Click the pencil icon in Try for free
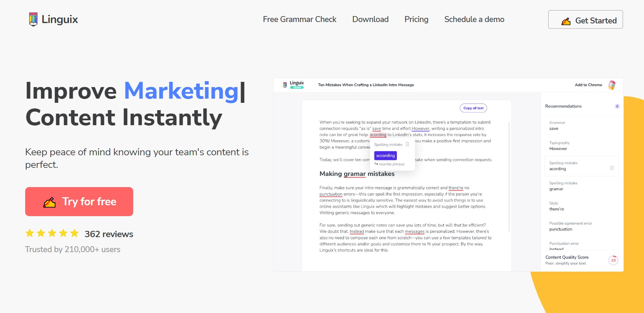The width and height of the screenshot is (644, 313). (49, 202)
